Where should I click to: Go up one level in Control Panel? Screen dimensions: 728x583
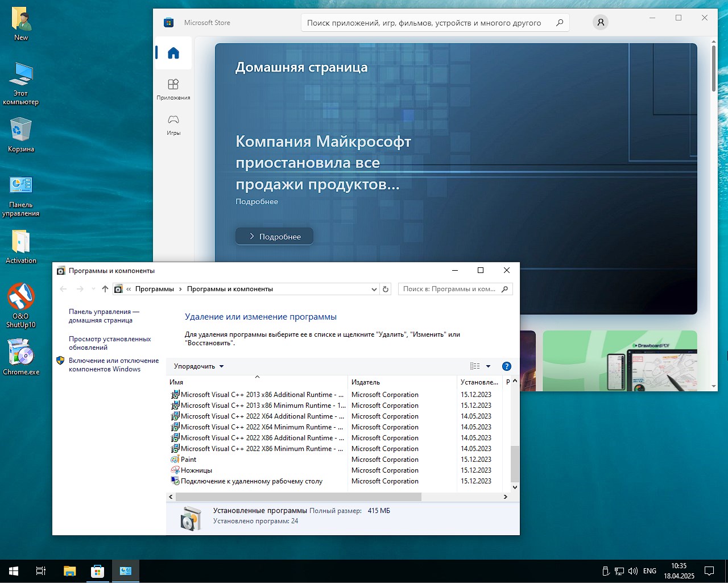[x=105, y=289]
